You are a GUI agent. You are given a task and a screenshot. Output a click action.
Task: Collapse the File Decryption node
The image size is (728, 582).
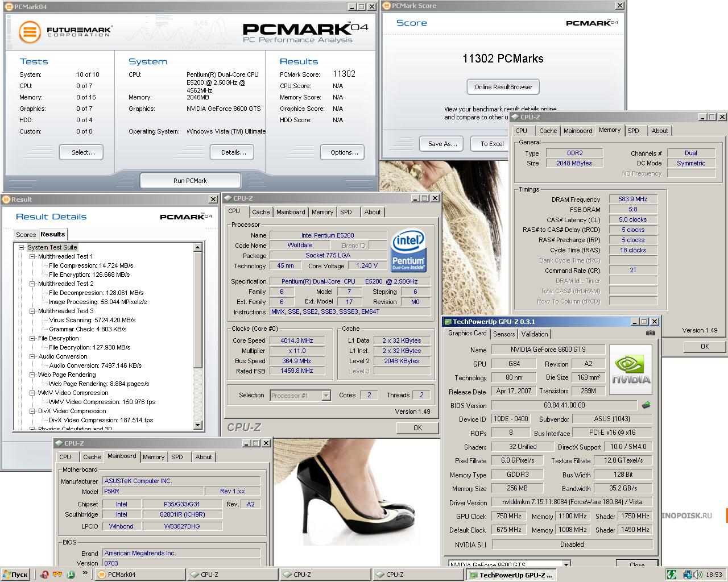click(x=32, y=338)
